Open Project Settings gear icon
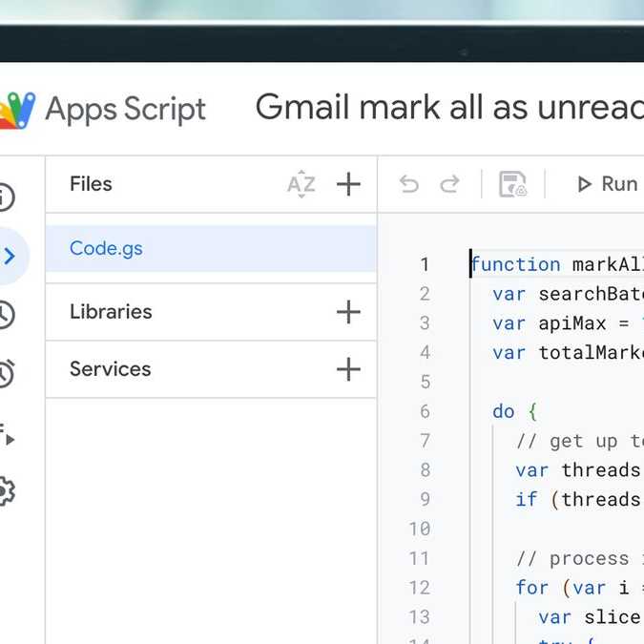The image size is (644, 644). tap(6, 491)
